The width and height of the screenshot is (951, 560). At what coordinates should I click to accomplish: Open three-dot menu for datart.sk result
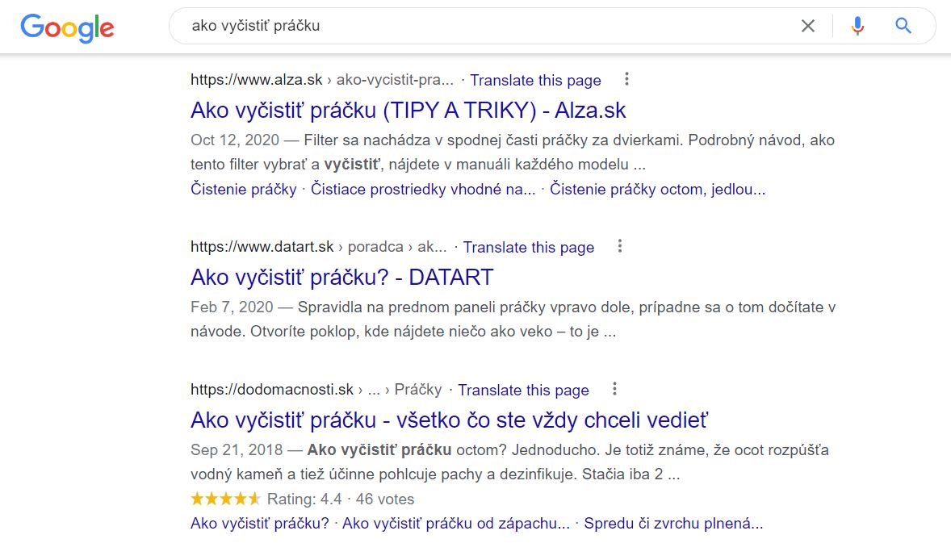tap(619, 246)
